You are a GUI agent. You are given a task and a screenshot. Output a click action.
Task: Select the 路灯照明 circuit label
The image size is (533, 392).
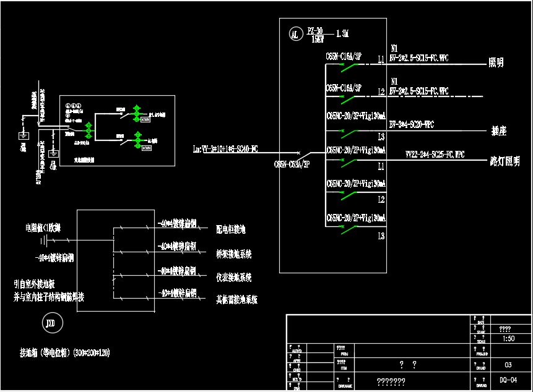[505, 161]
